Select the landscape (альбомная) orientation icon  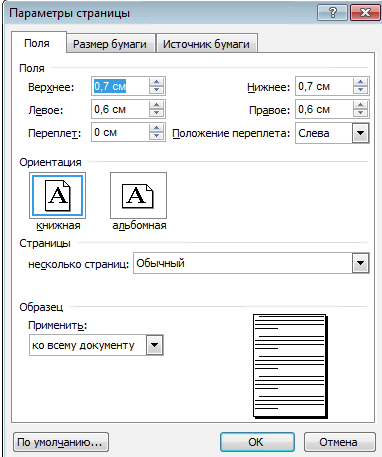(138, 195)
